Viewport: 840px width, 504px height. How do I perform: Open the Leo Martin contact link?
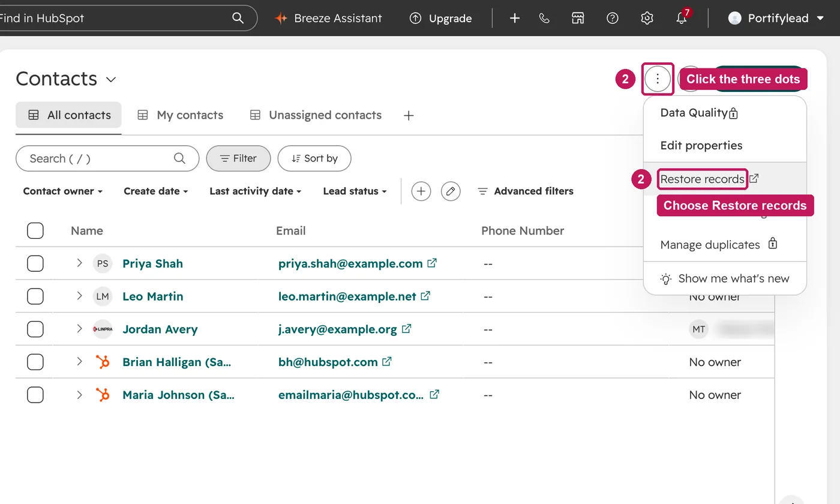coord(153,296)
